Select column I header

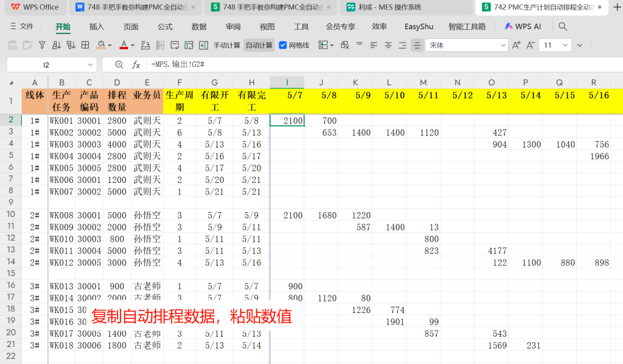[x=287, y=82]
